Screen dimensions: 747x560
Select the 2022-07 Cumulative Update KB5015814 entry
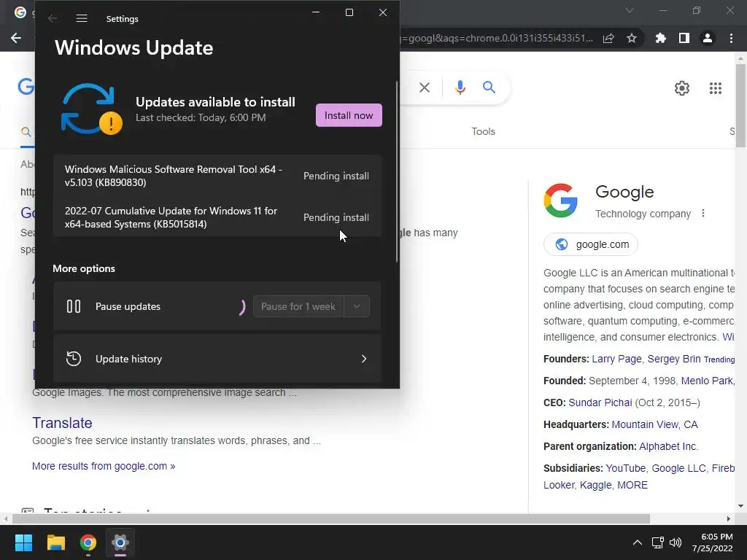217,217
